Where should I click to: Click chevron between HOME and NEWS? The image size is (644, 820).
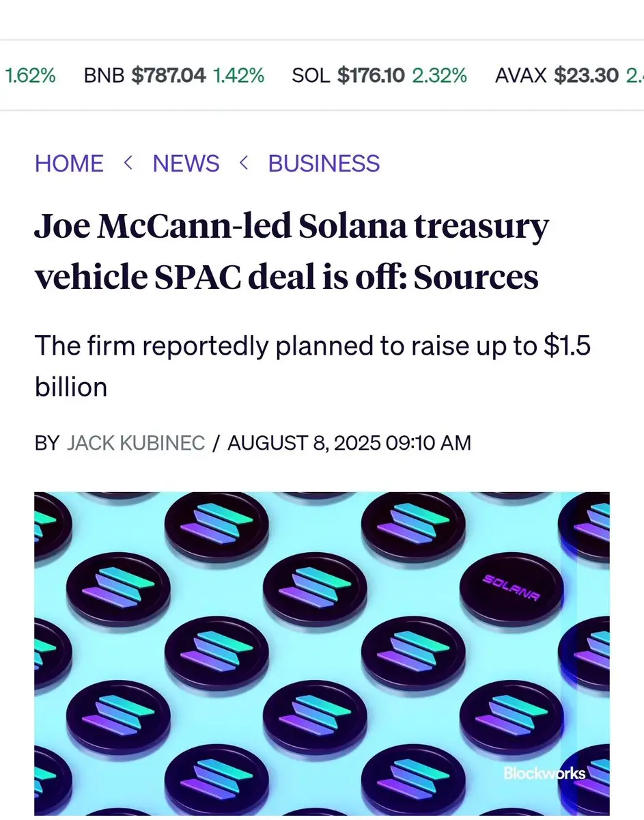click(128, 163)
